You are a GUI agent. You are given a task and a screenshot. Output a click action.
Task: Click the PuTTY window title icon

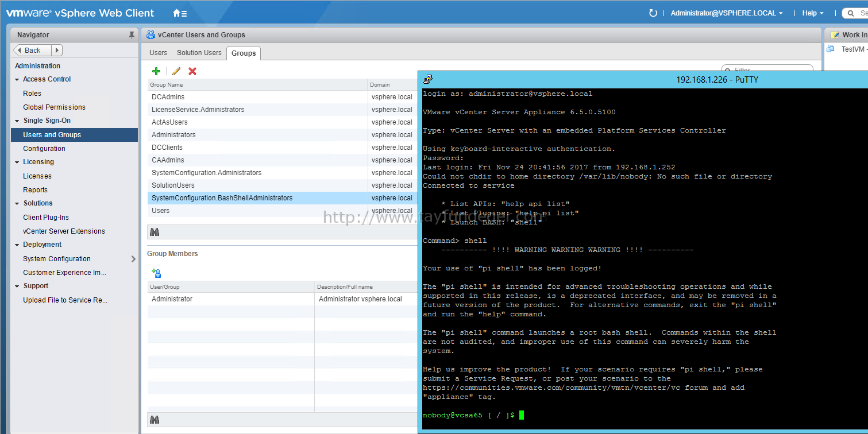[428, 79]
